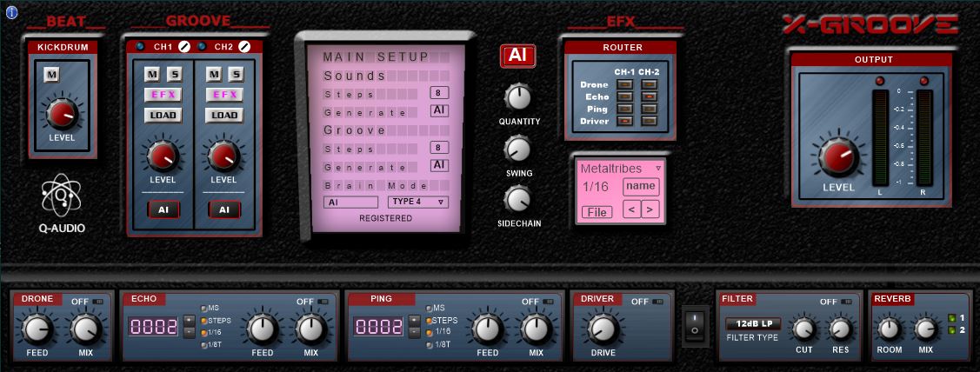Click the Echo time display 0002

coord(154,326)
